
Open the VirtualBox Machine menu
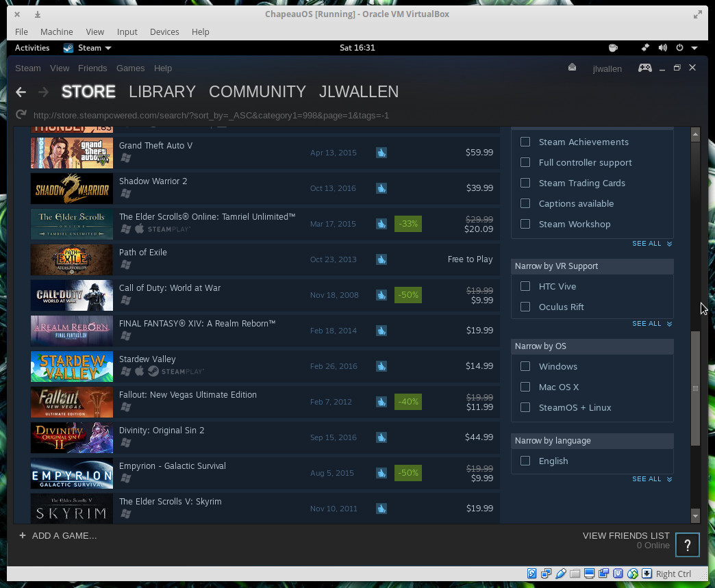pos(57,32)
